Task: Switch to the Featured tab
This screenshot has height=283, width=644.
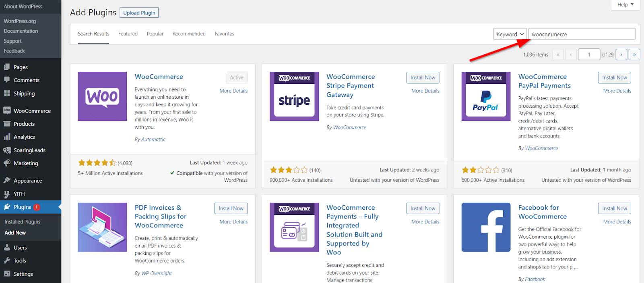Action: (128, 34)
